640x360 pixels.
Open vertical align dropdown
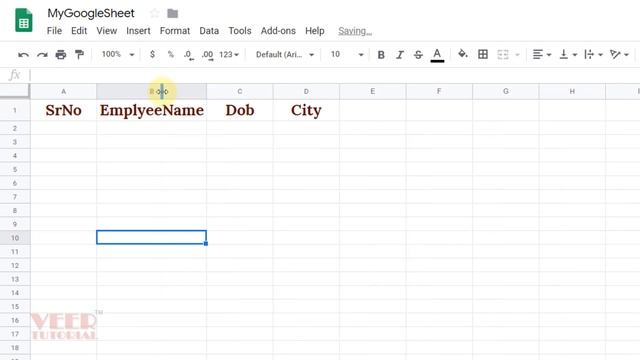coord(568,54)
